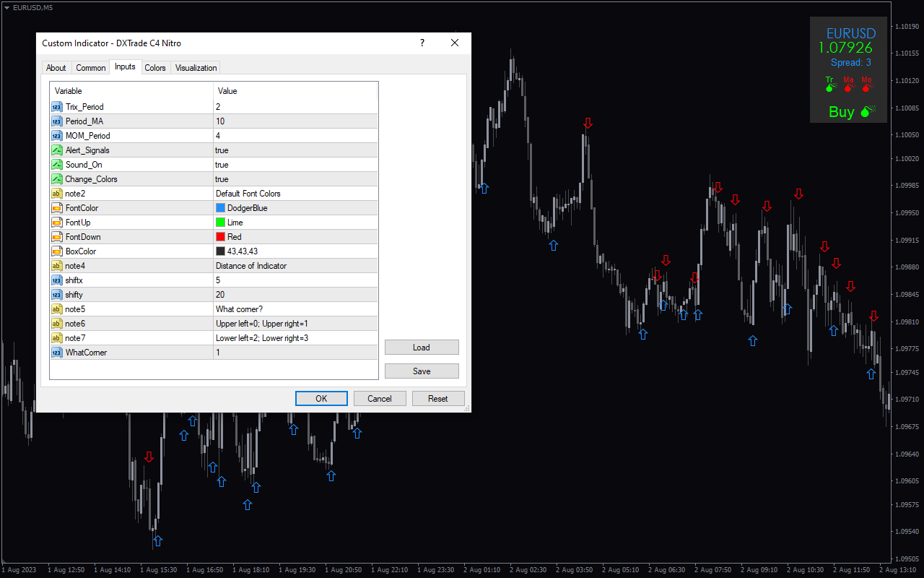Click the Period_MA row icon
The width and height of the screenshot is (924, 578).
click(57, 121)
